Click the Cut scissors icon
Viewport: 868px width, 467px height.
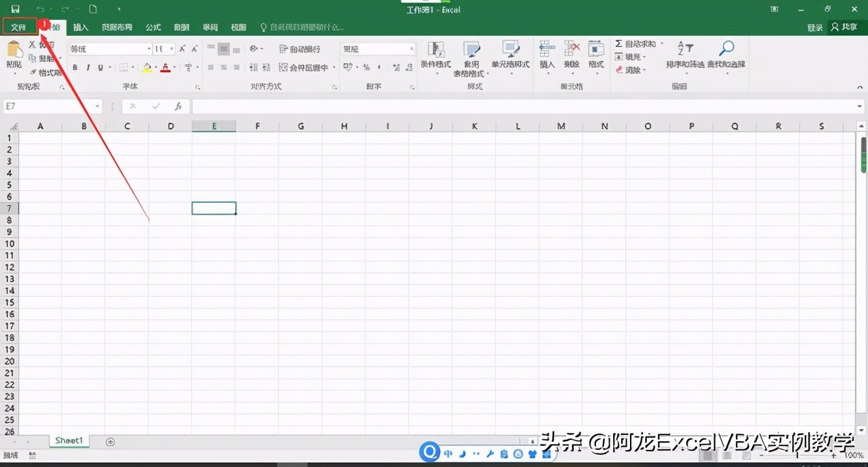coord(32,44)
